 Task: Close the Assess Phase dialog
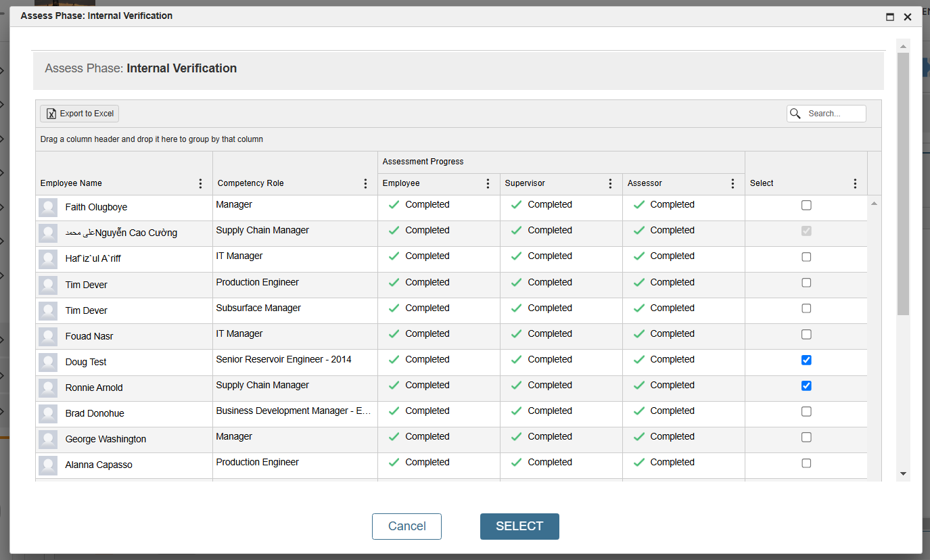(x=908, y=17)
